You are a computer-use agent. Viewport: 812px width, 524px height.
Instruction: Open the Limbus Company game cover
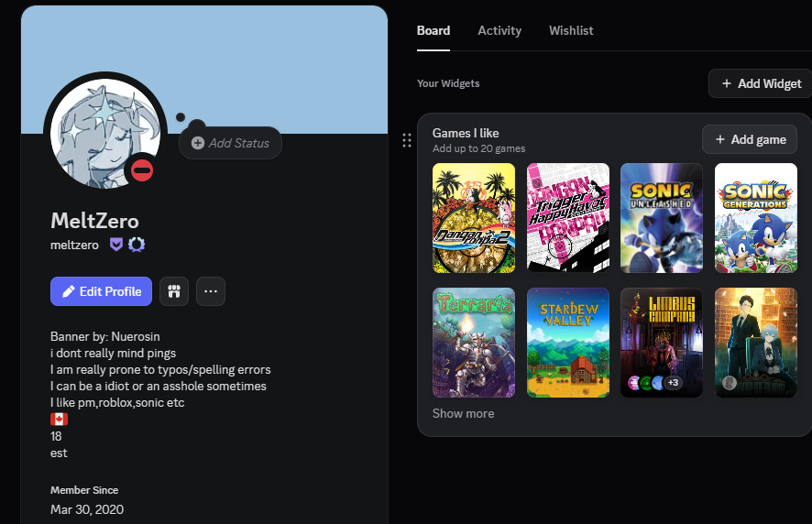click(x=662, y=343)
